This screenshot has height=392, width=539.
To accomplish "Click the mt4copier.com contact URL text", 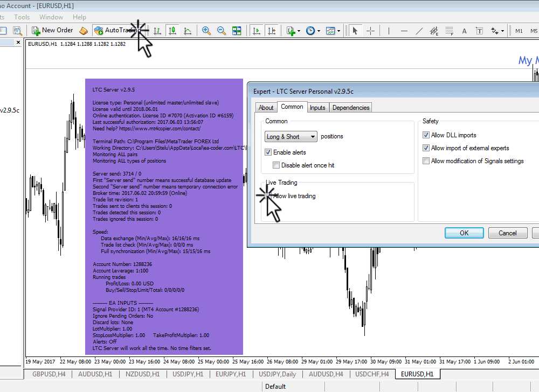I will click(160, 128).
